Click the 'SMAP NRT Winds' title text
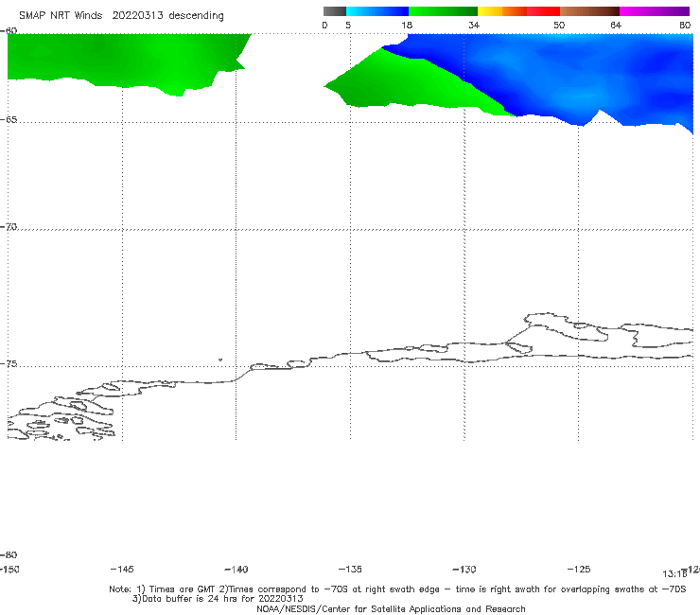 pyautogui.click(x=61, y=15)
